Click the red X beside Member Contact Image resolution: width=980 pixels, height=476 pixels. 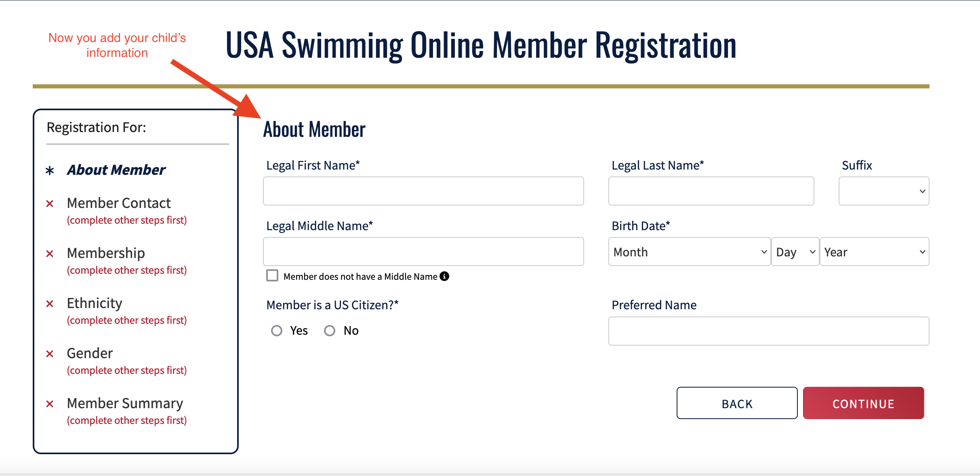point(50,203)
